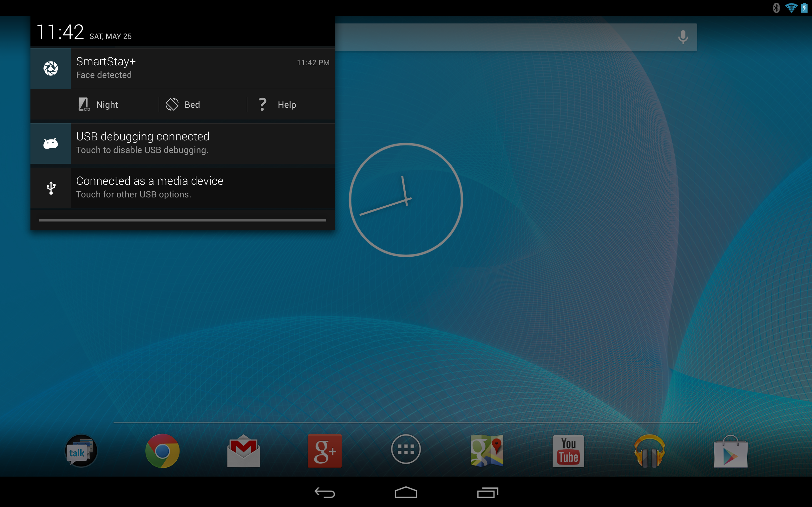Open the Google Talk app
Viewport: 812px width, 507px height.
(x=81, y=451)
